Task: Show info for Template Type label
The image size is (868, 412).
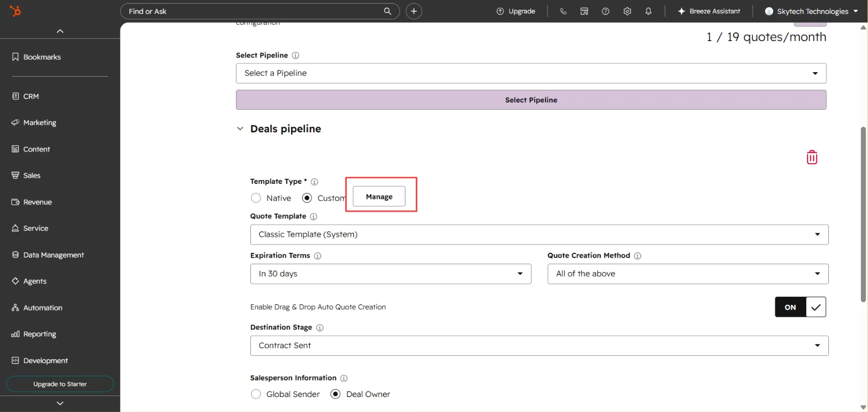Action: pyautogui.click(x=314, y=182)
